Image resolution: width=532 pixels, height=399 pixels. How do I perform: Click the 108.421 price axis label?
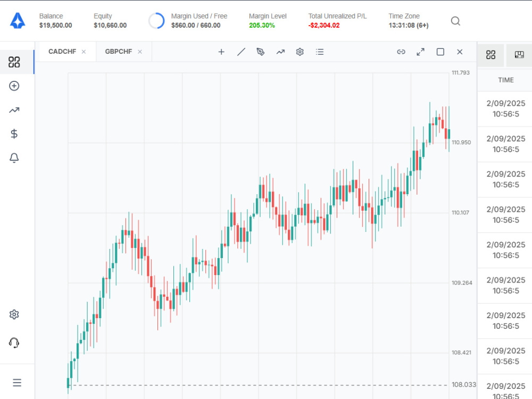[461, 353]
